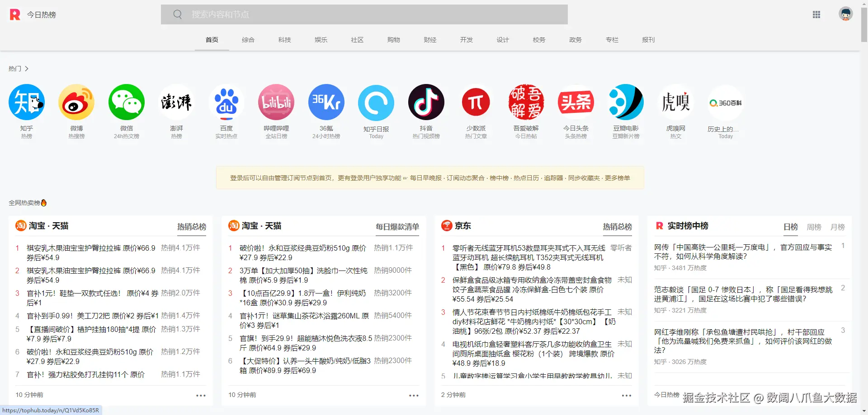Open the 今日热榜 logo home link
Screen dimensions: 868x415
(33, 14)
